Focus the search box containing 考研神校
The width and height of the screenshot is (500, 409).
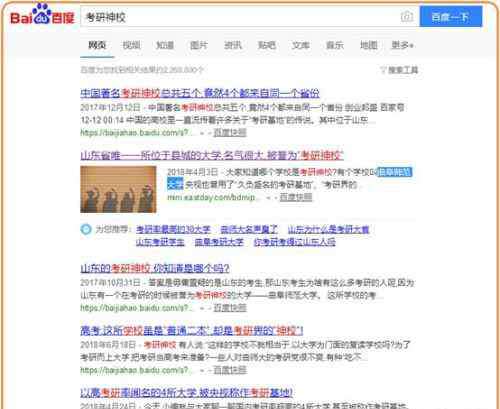[x=240, y=17]
